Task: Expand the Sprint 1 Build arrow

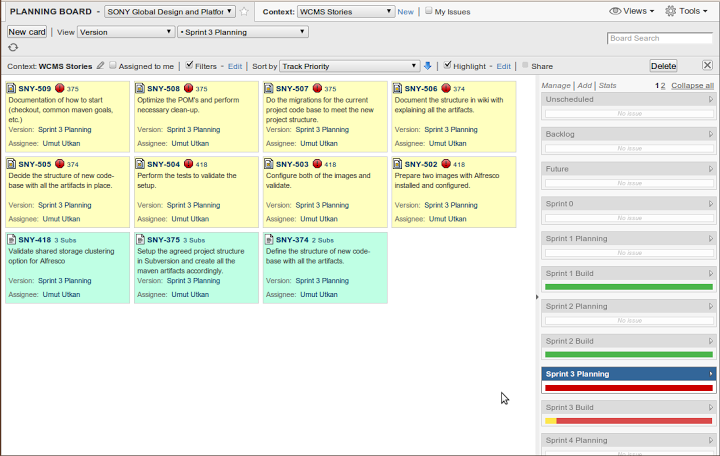Action: pos(710,273)
